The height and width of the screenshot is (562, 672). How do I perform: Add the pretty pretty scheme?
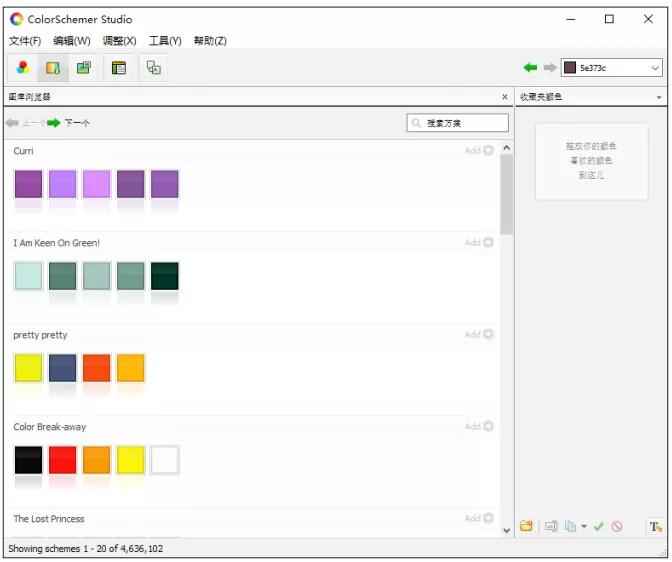click(479, 335)
